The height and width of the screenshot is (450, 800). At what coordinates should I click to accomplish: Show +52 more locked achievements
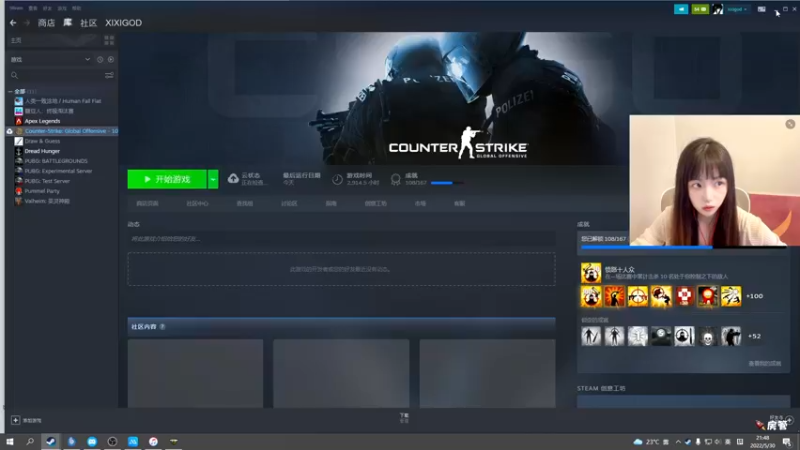755,336
